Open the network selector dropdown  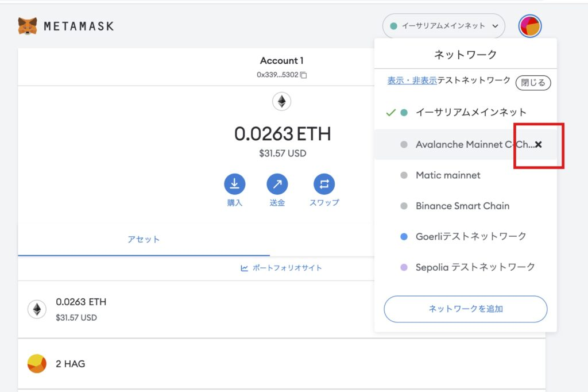(x=444, y=26)
